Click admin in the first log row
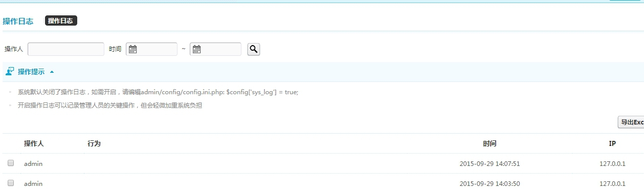 [33, 164]
